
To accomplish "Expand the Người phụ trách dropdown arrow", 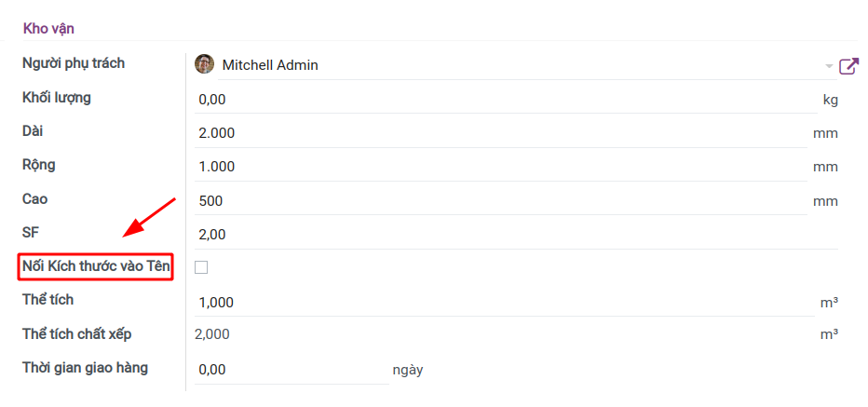I will point(829,66).
